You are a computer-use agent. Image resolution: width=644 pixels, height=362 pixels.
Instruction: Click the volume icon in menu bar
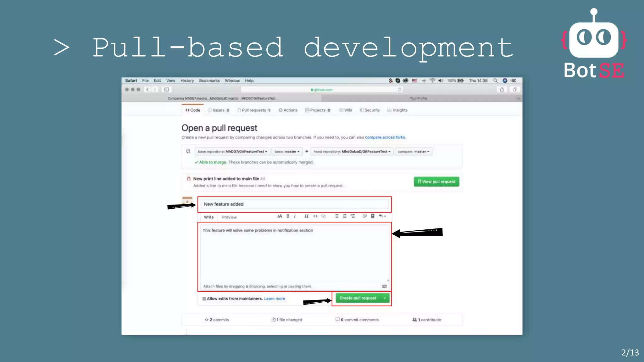pos(441,81)
